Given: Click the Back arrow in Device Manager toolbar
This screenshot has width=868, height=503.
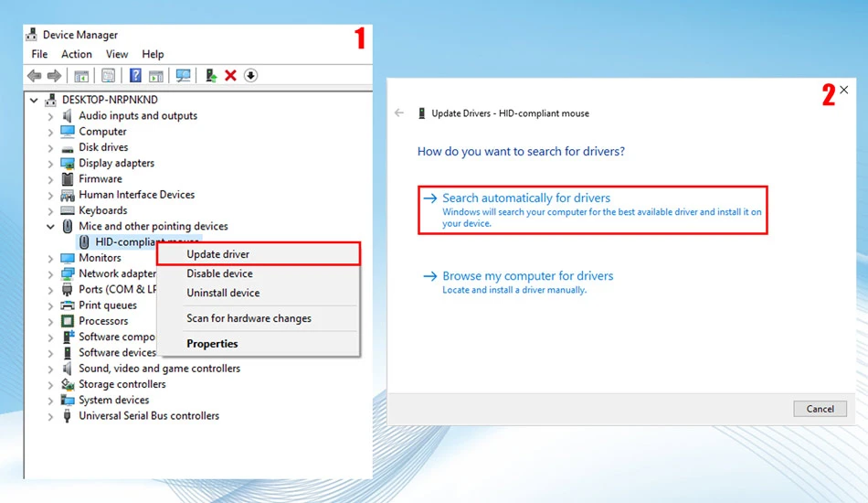Looking at the screenshot, I should pyautogui.click(x=35, y=75).
